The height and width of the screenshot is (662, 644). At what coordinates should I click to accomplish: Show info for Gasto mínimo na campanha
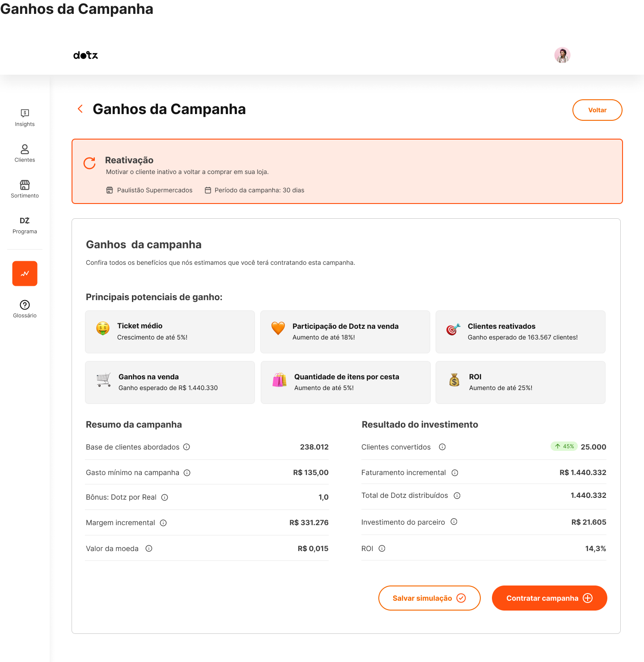pos(187,473)
